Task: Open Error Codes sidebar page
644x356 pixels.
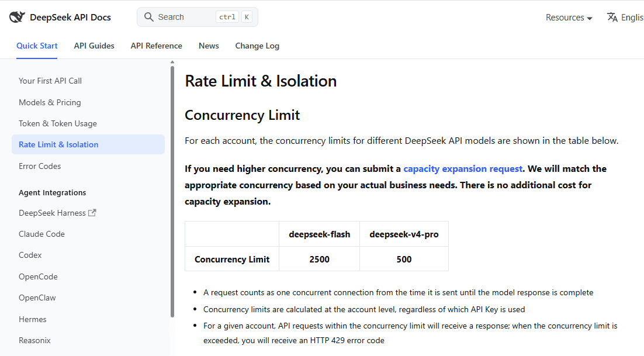Action: [40, 166]
